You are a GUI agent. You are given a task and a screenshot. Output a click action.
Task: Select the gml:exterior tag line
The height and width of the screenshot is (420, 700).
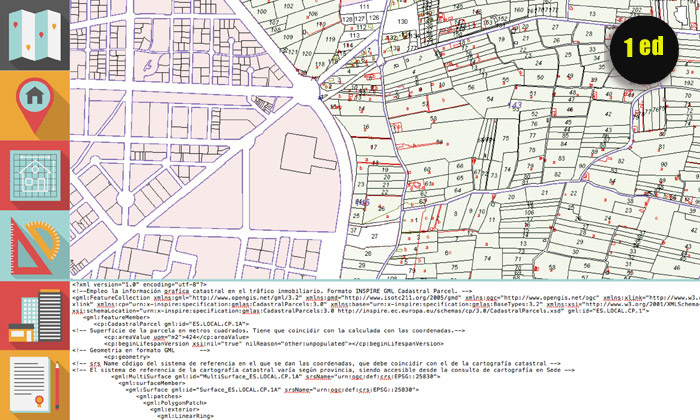[175, 409]
